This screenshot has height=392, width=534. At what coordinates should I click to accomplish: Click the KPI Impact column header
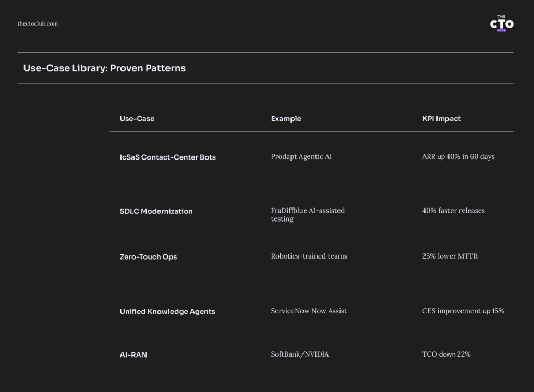point(441,119)
